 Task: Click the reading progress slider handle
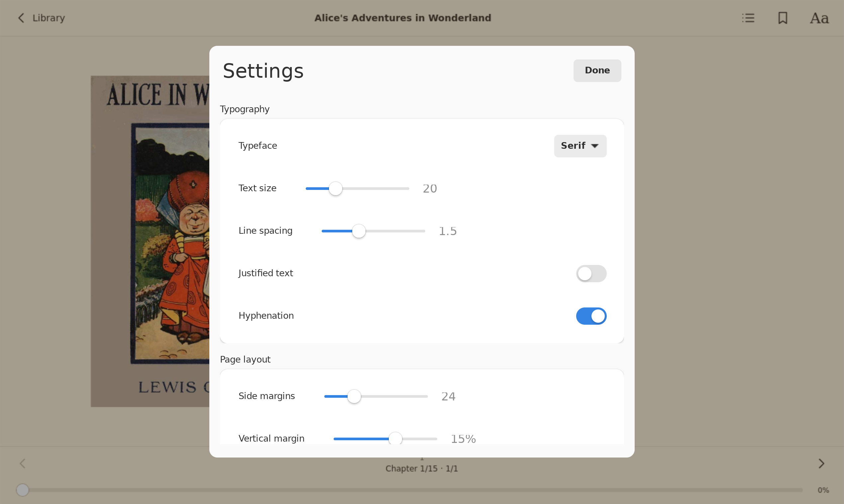23,490
